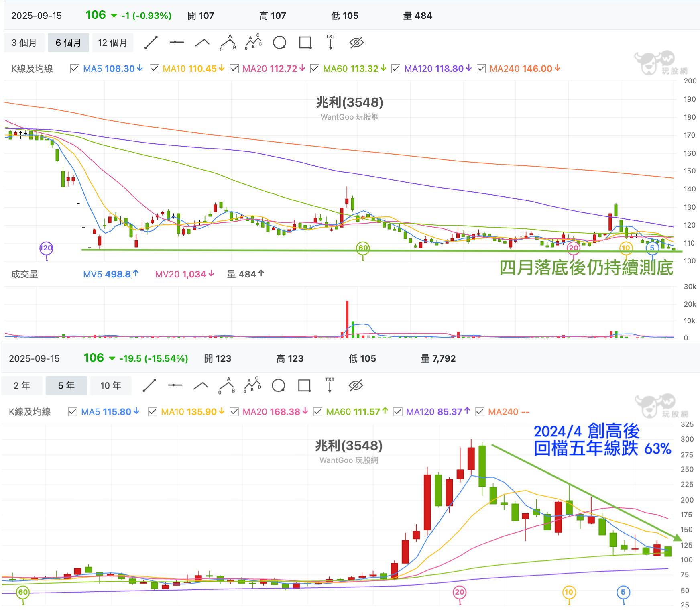Select the 0-A-B pattern tool in bottom toolbar
The image size is (700, 613).
tap(227, 385)
